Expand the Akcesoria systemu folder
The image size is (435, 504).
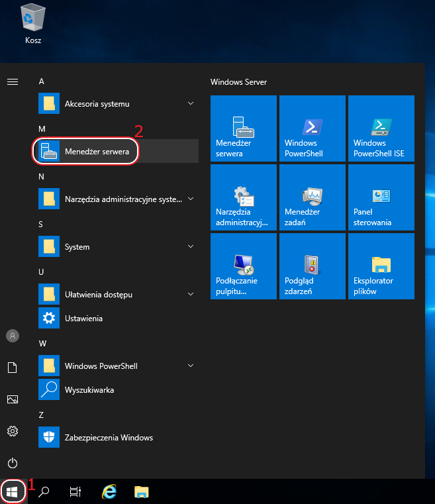(x=191, y=103)
